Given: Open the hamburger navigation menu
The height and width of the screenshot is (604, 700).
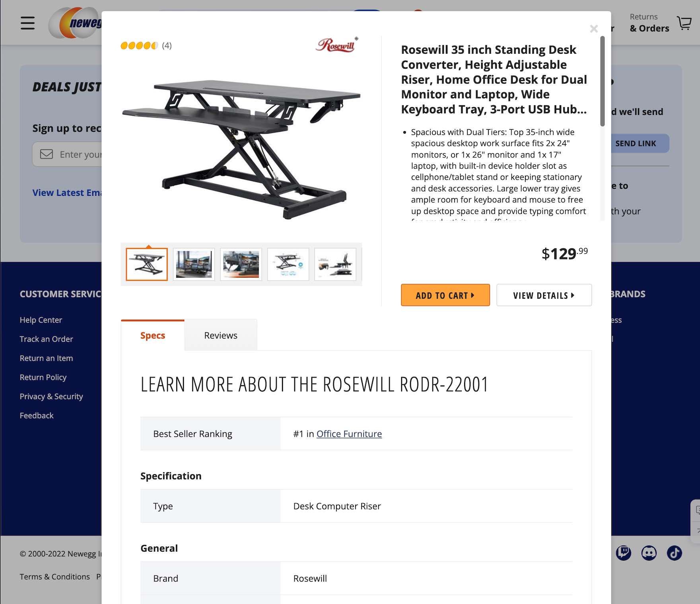Looking at the screenshot, I should (27, 23).
